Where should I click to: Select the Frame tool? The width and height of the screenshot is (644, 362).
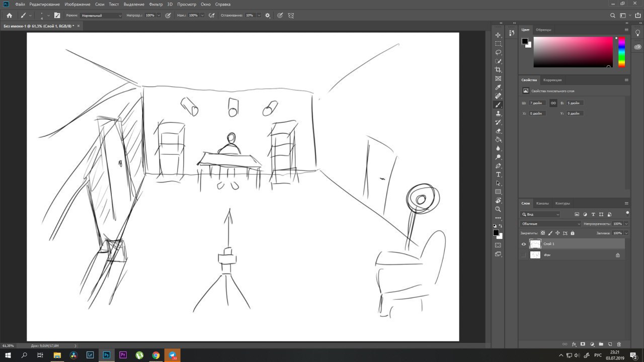click(498, 78)
